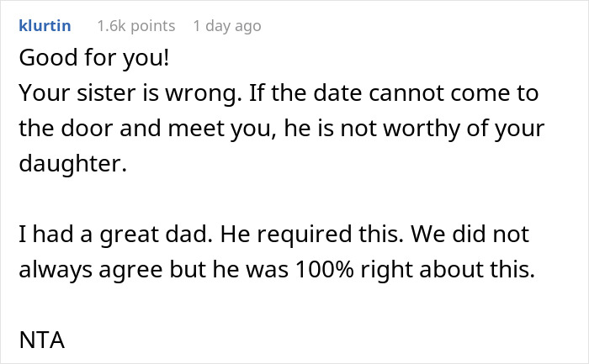Click the words 'but he was'
This screenshot has width=589, height=364.
coord(229,270)
